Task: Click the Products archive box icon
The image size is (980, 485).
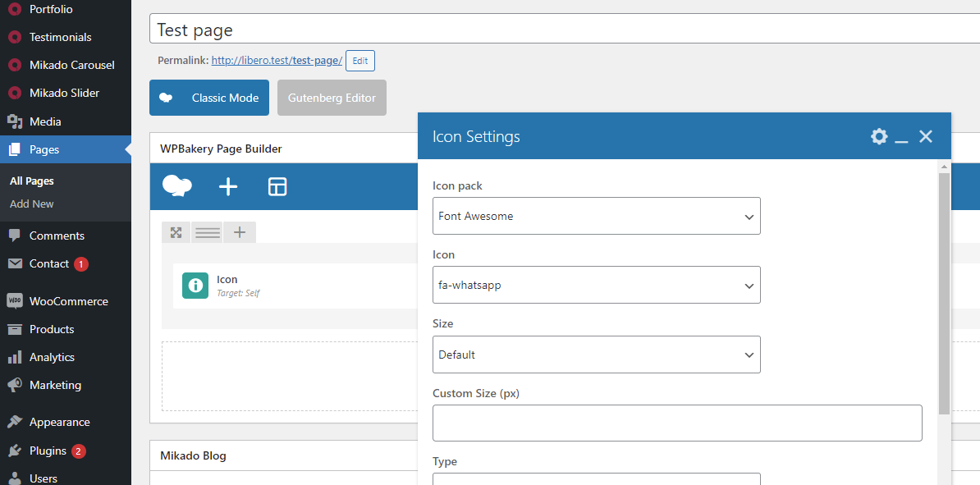Action: click(x=15, y=329)
